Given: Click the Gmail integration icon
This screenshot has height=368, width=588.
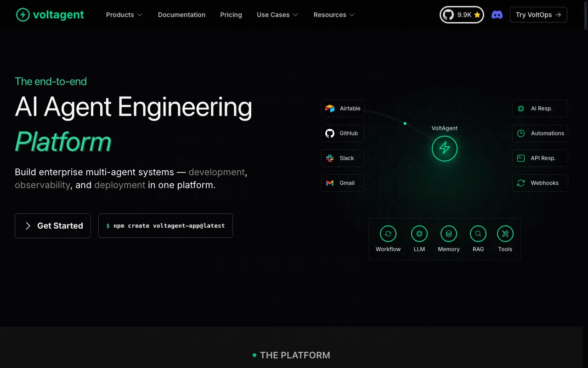Looking at the screenshot, I should (x=330, y=183).
